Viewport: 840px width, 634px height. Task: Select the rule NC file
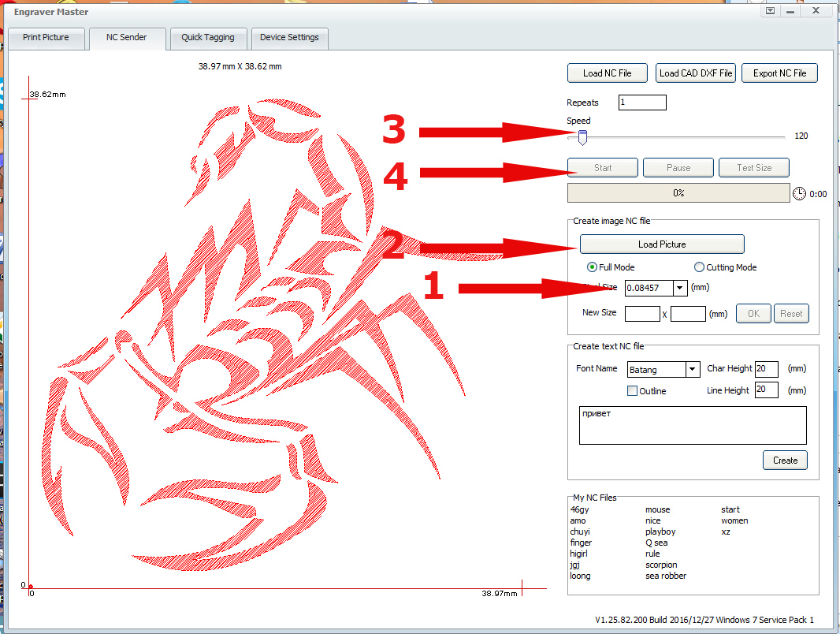coord(652,554)
